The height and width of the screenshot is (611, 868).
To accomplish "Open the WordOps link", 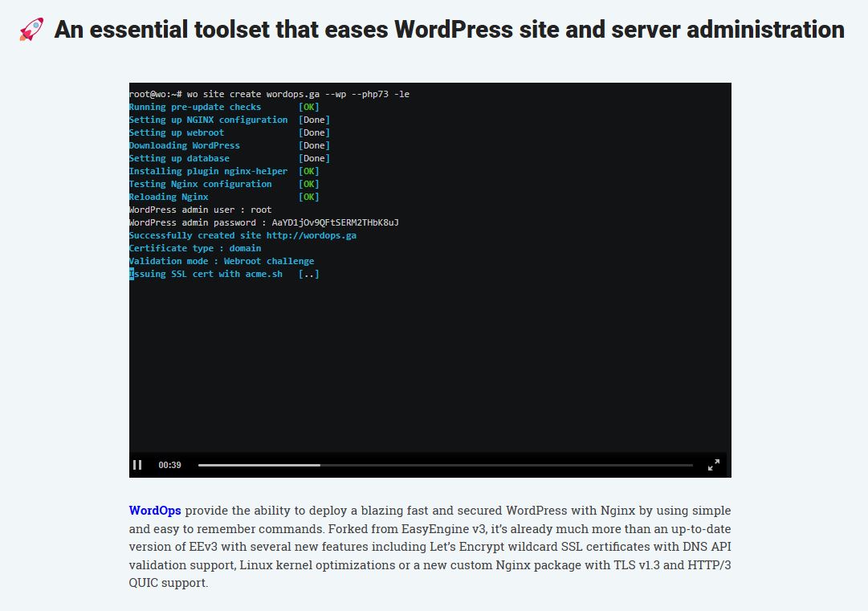I will (x=155, y=511).
